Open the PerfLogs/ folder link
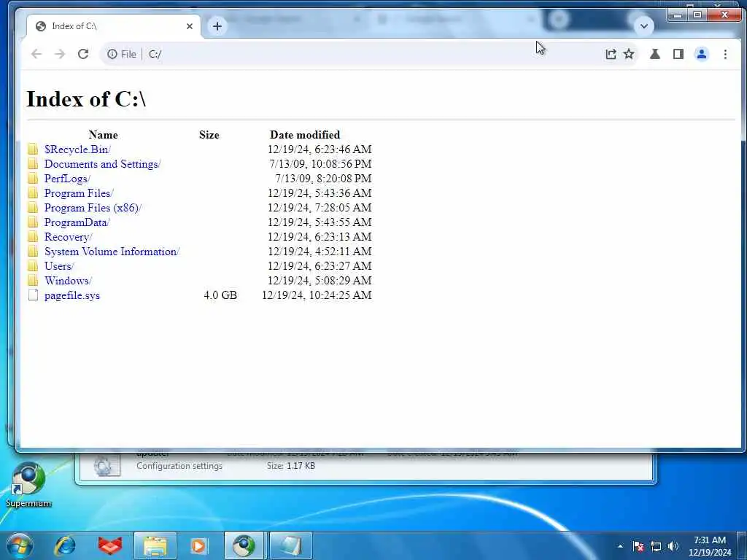747x560 pixels. pos(67,179)
